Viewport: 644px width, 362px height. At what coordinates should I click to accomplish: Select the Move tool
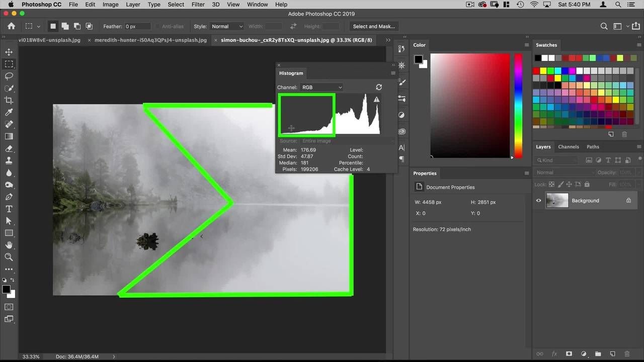(9, 52)
